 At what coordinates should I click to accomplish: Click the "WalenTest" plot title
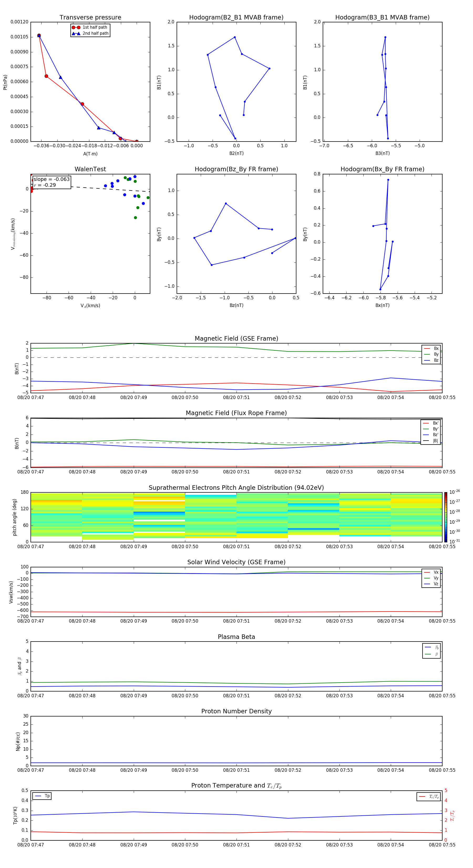[x=90, y=169]
